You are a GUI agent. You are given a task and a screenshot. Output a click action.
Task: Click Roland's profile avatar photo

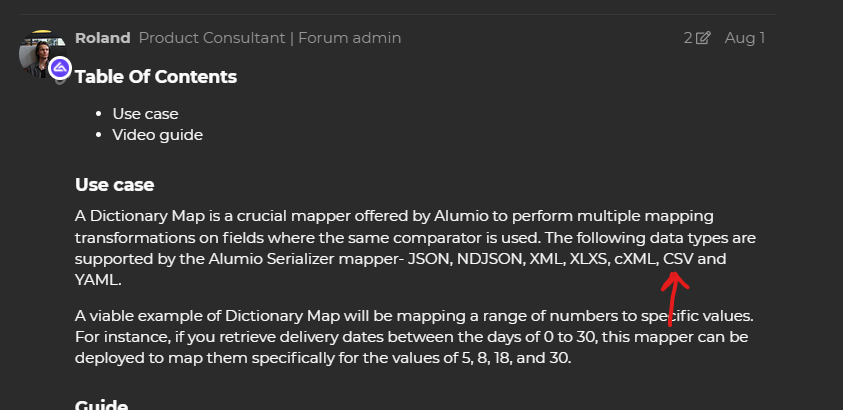(42, 54)
